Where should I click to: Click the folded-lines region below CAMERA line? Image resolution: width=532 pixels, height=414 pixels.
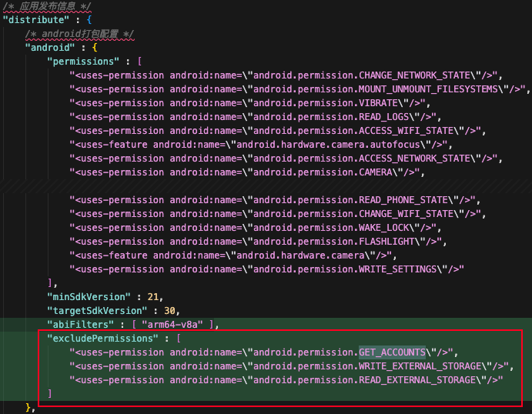[266, 186]
